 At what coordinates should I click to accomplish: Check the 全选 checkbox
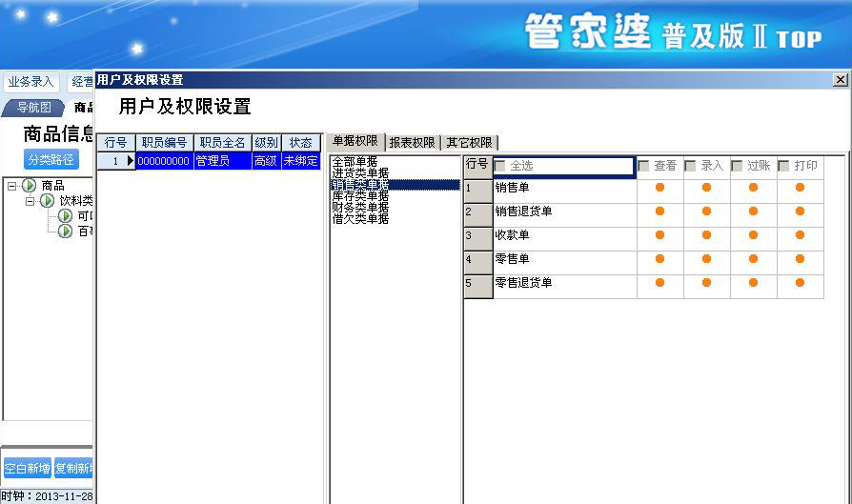500,166
